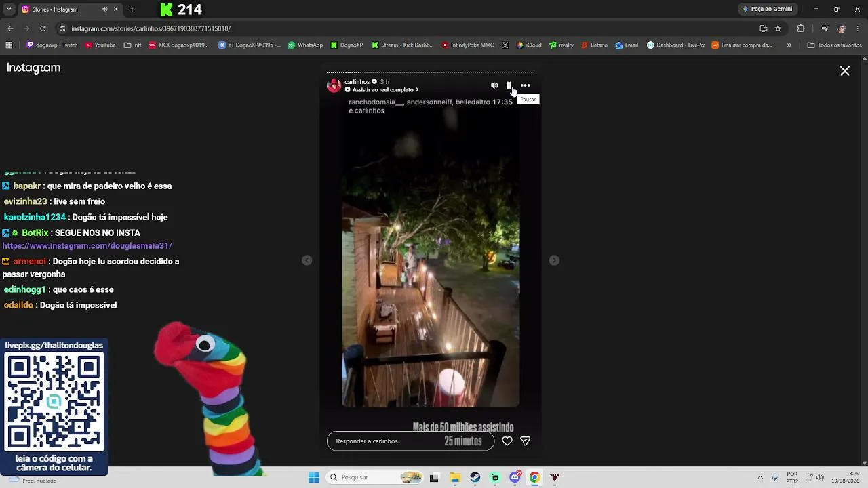Open the browser extensions puzzle icon
The height and width of the screenshot is (488, 868).
coord(801,28)
